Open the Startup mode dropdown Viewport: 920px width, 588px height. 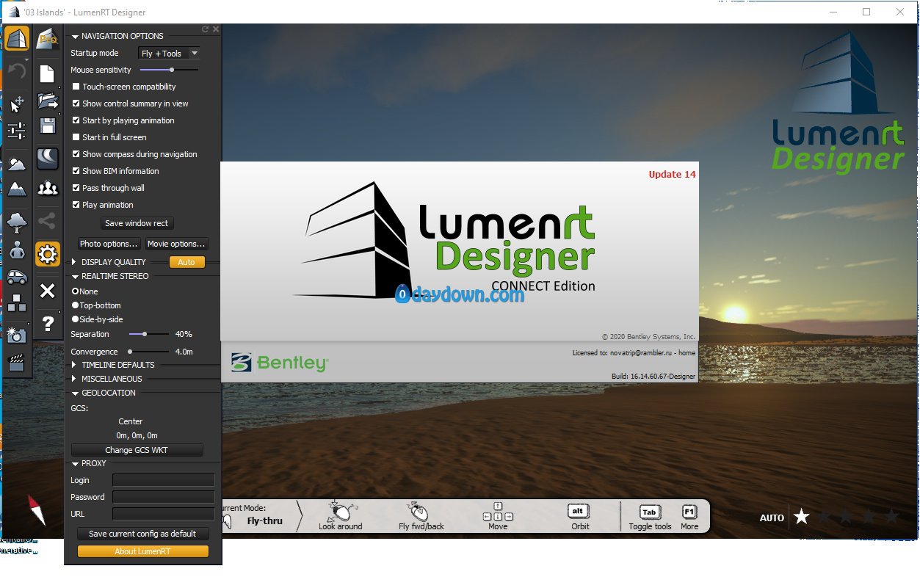tap(169, 53)
